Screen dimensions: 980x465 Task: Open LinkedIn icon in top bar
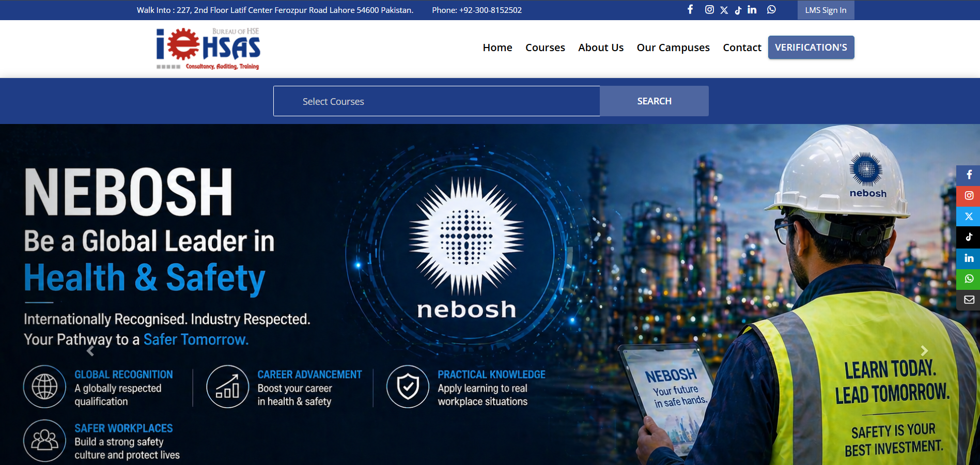[752, 9]
